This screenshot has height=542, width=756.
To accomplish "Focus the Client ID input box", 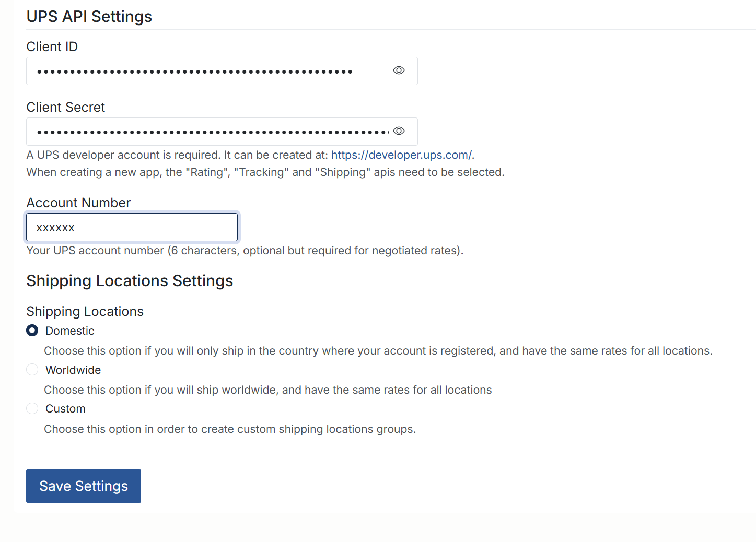I will click(x=209, y=70).
